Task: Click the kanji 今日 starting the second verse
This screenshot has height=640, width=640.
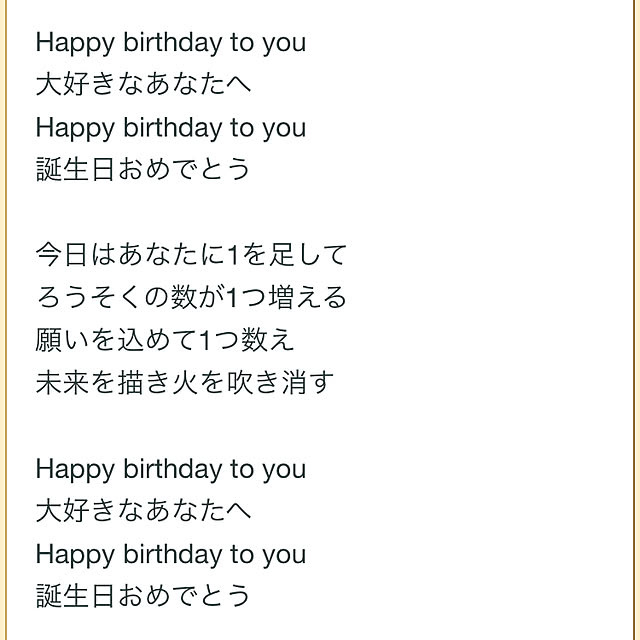Action: (62, 255)
